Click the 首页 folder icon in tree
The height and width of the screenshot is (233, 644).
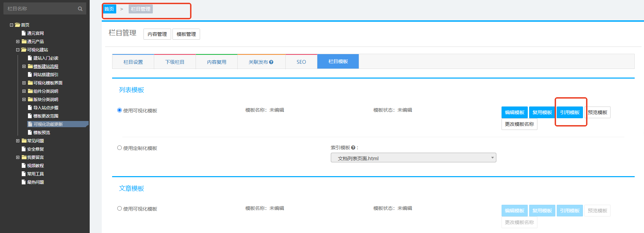(17, 25)
